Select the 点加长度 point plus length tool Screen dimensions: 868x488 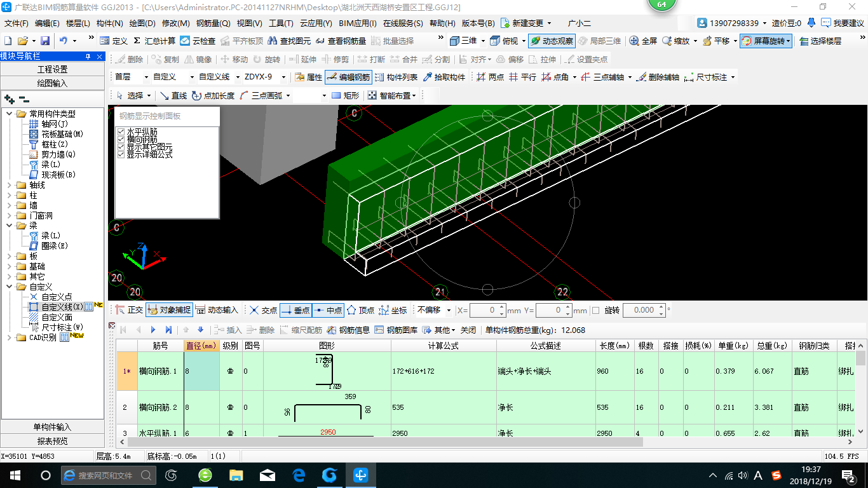pyautogui.click(x=213, y=96)
